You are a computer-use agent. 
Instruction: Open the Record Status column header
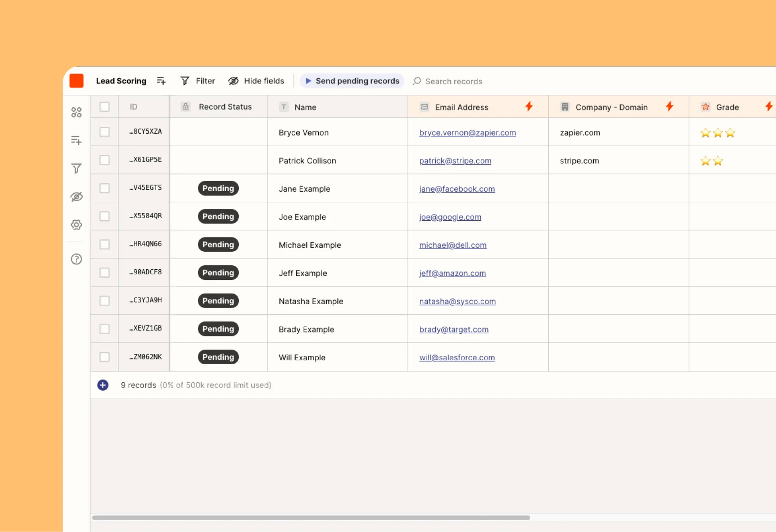(225, 106)
